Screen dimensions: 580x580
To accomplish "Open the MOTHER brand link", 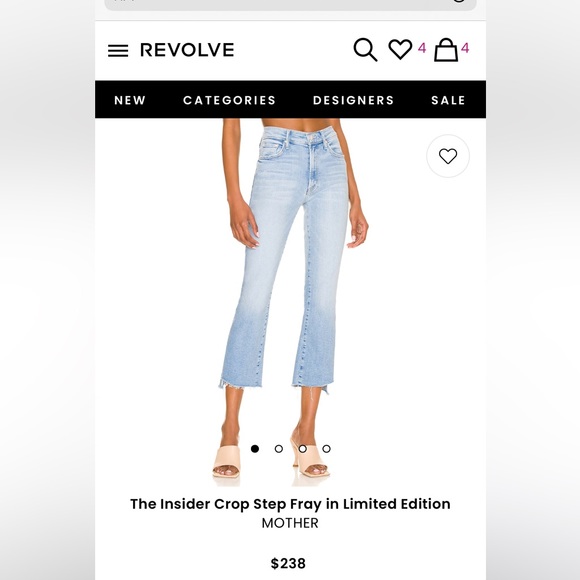I will (x=290, y=523).
